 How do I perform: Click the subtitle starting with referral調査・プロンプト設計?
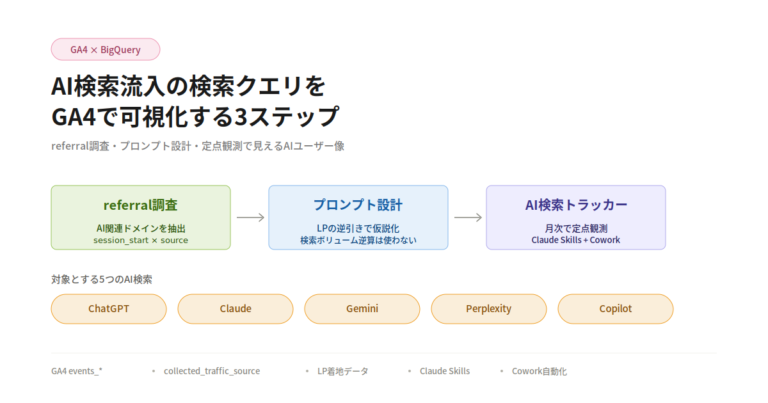tap(198, 146)
